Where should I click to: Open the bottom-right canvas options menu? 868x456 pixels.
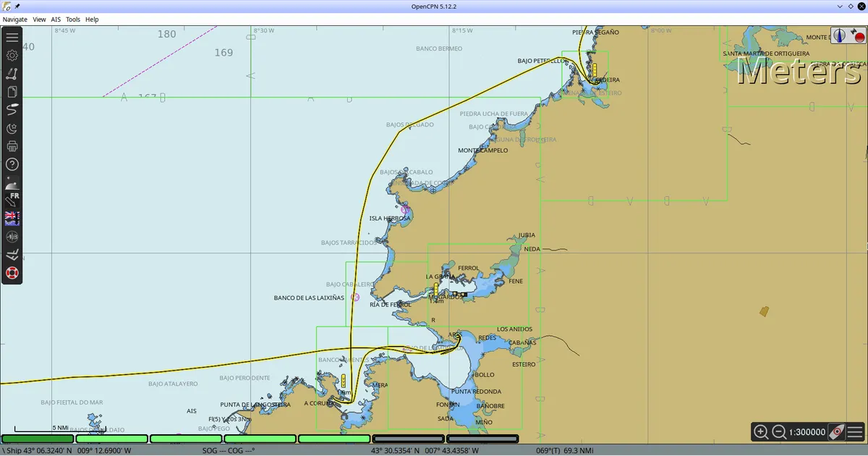click(x=855, y=432)
